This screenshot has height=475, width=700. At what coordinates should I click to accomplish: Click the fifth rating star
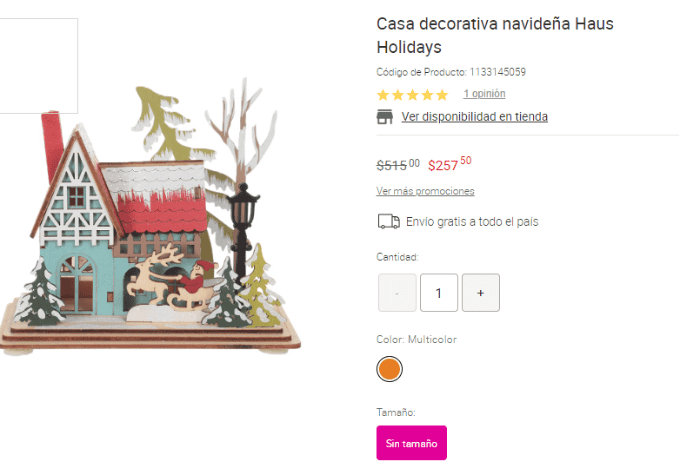(442, 95)
